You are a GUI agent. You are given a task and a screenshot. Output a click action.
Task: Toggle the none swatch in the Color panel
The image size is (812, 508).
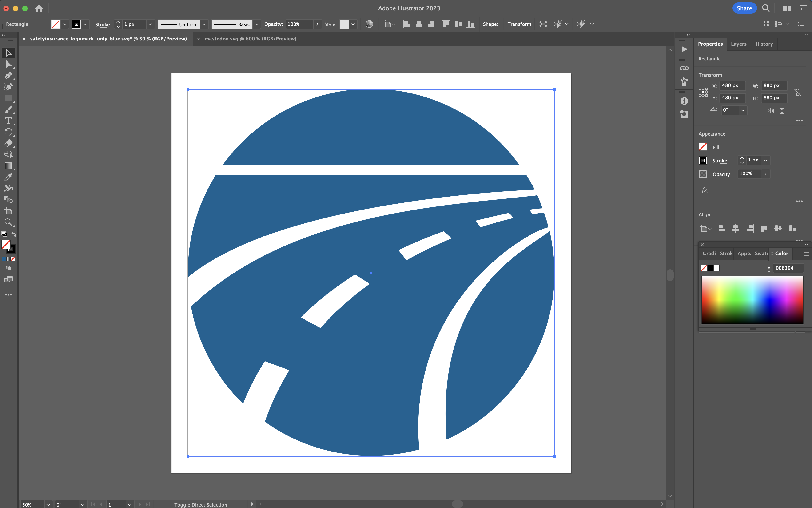704,268
